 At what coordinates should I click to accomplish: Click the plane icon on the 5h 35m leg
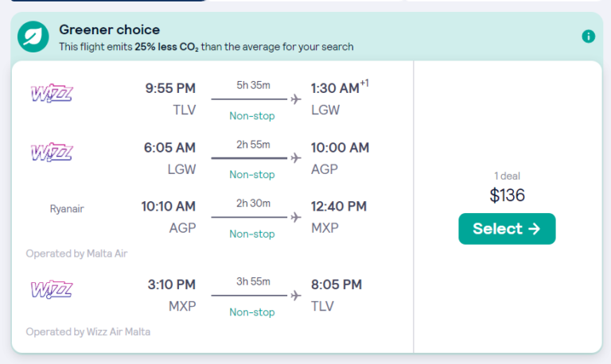[x=296, y=99]
